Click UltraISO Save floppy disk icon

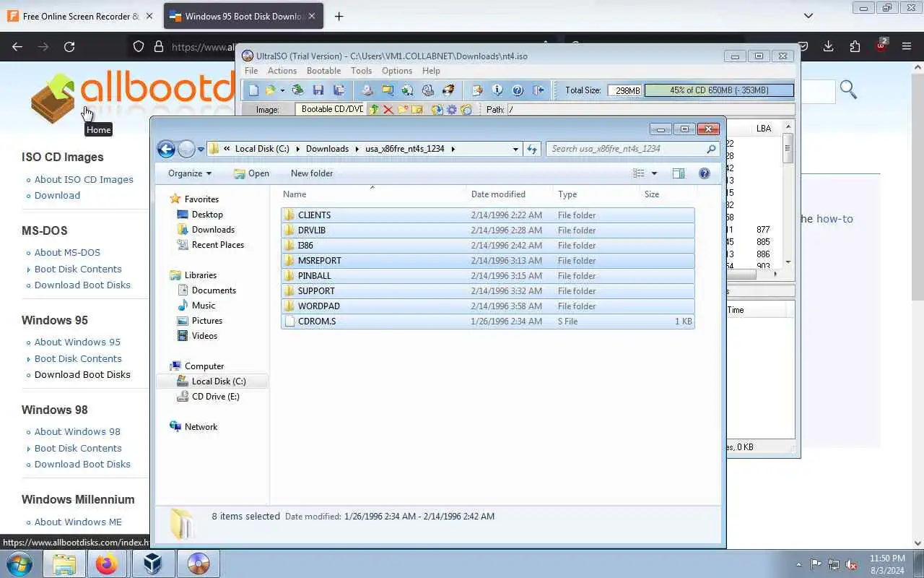pyautogui.click(x=318, y=90)
